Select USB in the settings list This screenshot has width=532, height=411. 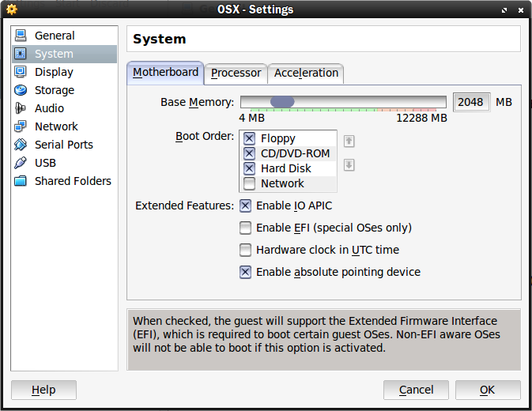[x=65, y=163]
